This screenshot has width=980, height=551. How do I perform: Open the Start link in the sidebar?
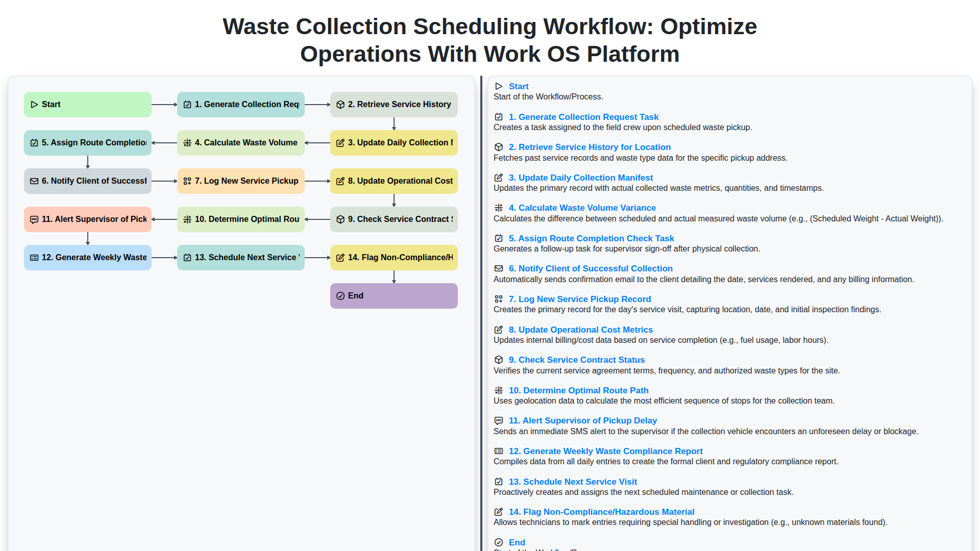(x=519, y=86)
